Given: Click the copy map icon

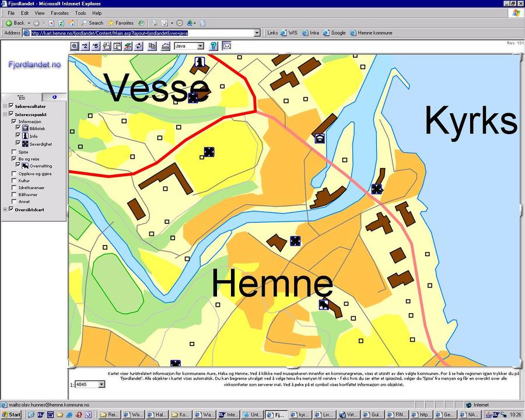Looking at the screenshot, I should pos(152,46).
